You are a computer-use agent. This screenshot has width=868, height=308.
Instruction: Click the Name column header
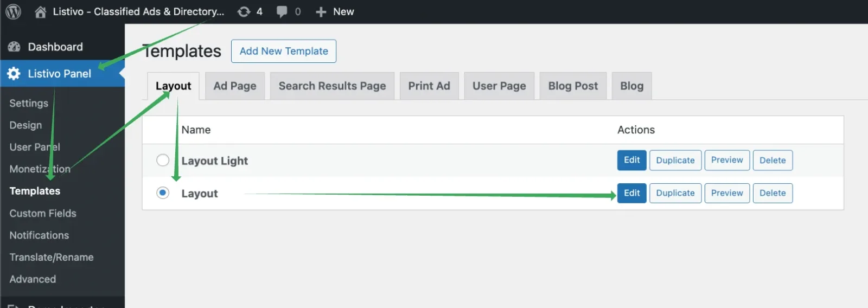(x=196, y=130)
